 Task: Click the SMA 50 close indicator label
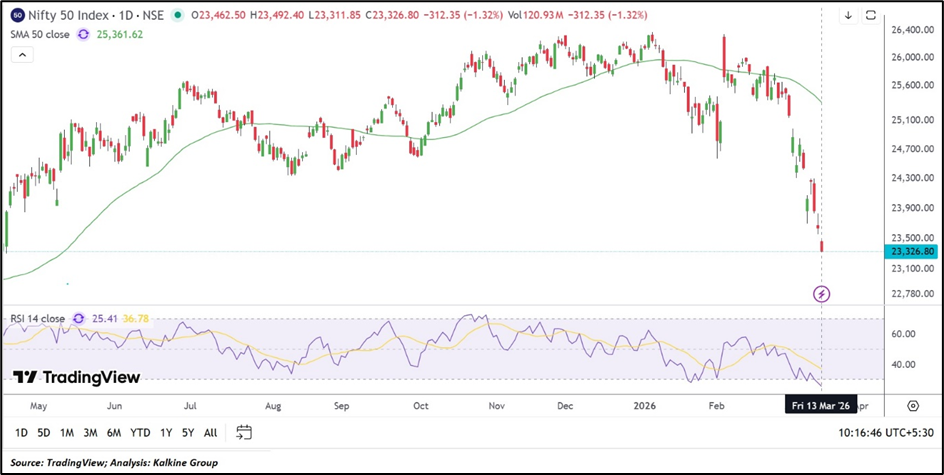(41, 33)
